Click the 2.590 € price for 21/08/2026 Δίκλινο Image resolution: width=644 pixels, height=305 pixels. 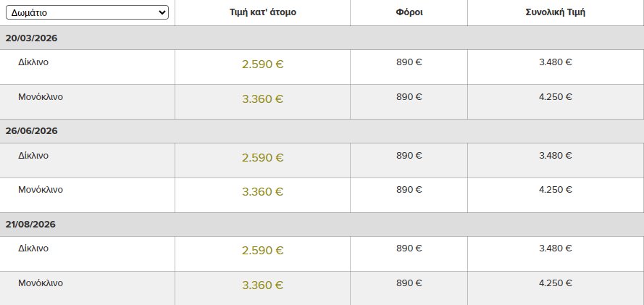point(262,251)
